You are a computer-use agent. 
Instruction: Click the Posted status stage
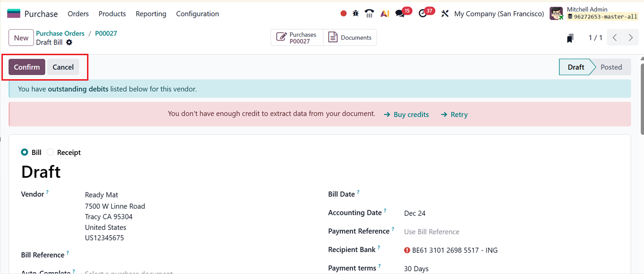(611, 67)
